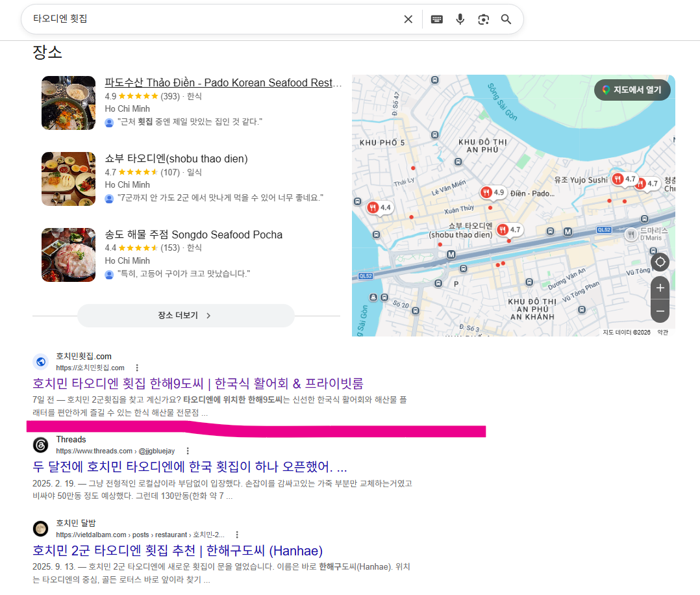Center map on my location
The image size is (700, 595).
tap(660, 262)
